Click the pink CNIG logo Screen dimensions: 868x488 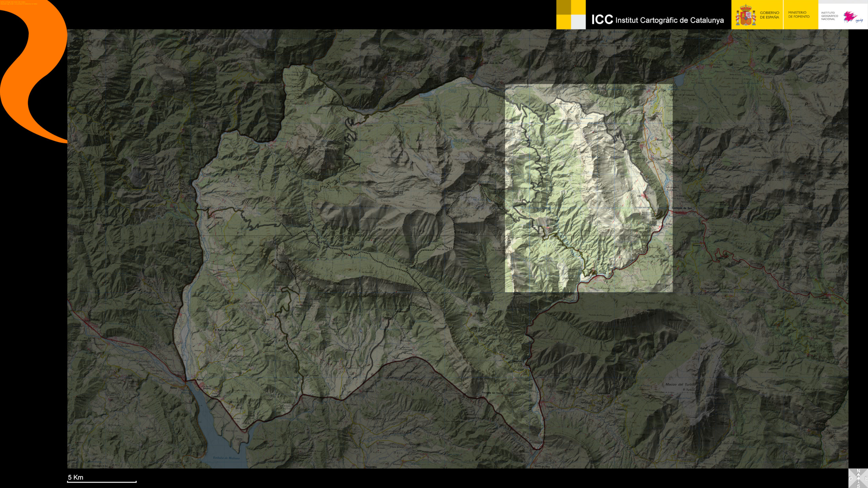[x=852, y=17]
